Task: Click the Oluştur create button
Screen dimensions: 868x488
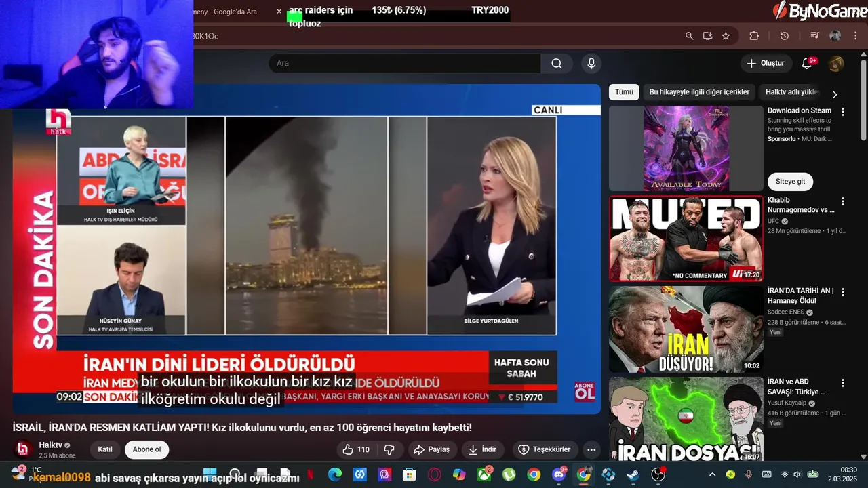Action: point(766,63)
